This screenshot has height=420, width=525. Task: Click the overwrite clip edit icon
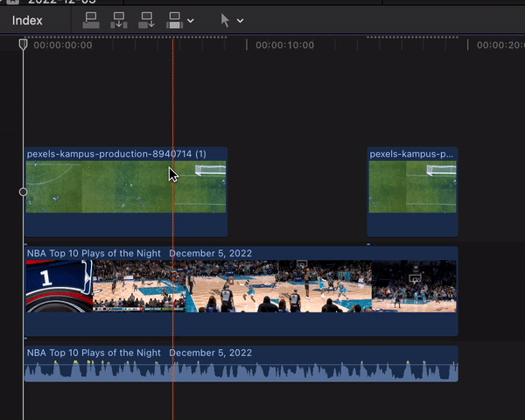point(174,20)
